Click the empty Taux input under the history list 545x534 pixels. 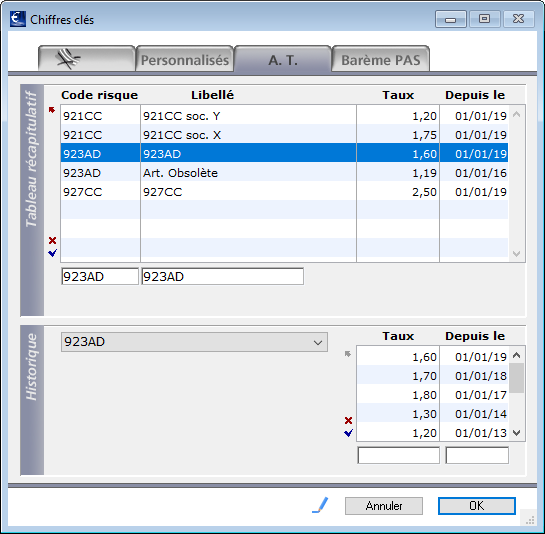(398, 455)
